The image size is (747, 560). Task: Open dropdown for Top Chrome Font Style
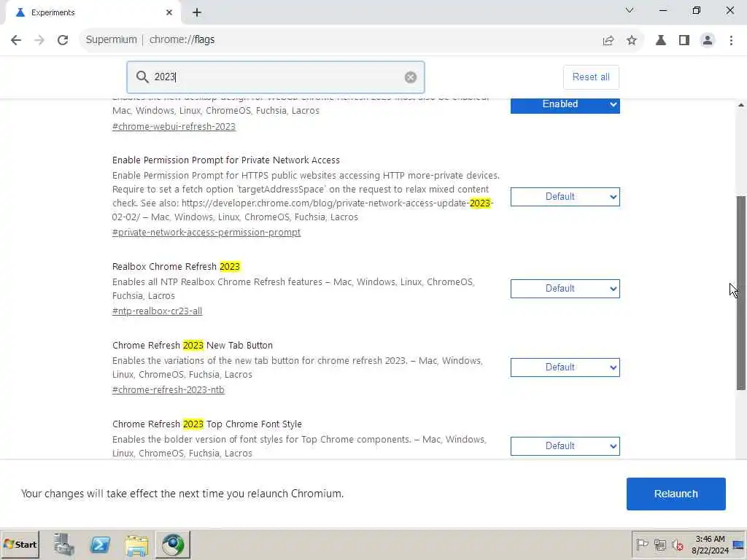point(565,446)
